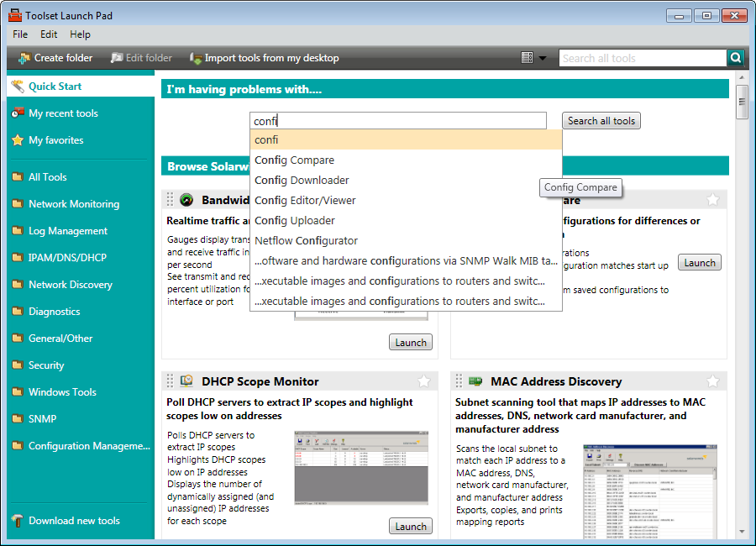Launch the DHCP Scope Monitor tool

click(x=411, y=525)
